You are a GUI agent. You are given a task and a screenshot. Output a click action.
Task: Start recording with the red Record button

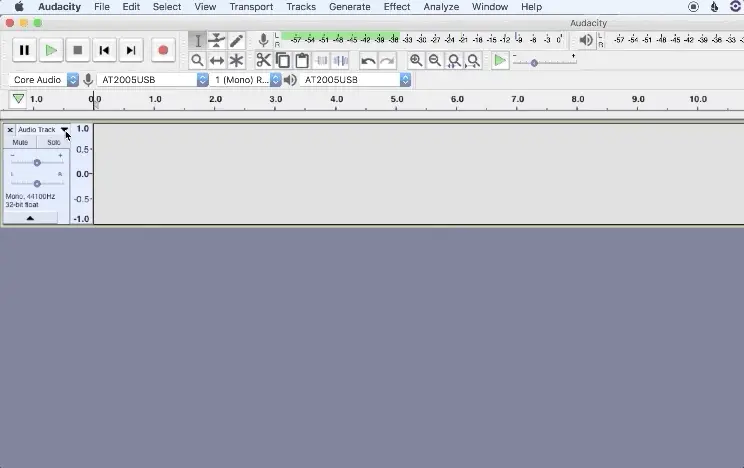(x=163, y=50)
